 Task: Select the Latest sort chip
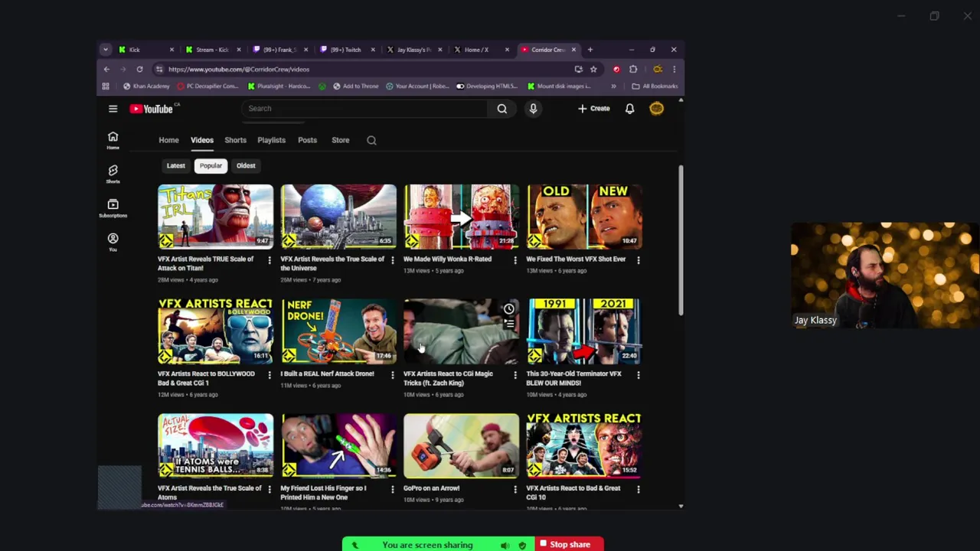point(176,165)
